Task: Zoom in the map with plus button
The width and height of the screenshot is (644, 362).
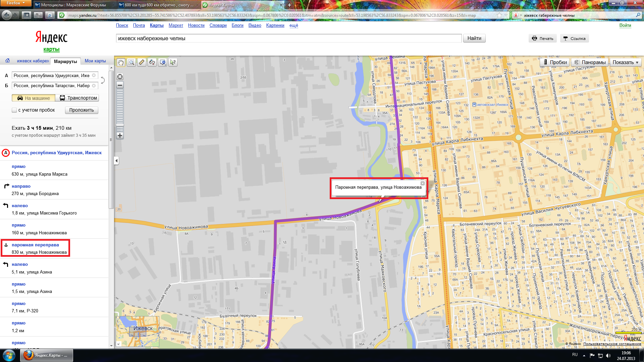Action: pos(120,136)
